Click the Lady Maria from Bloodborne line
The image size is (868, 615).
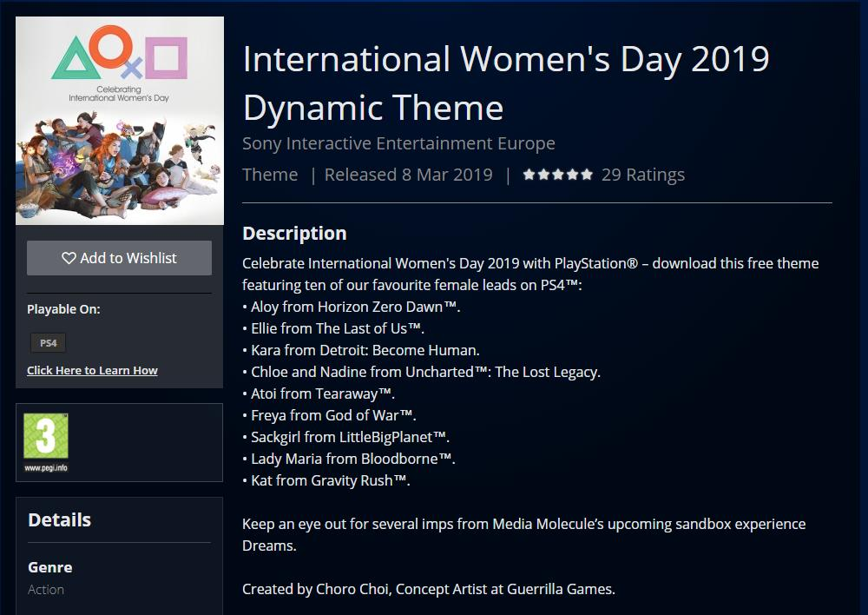tap(349, 459)
